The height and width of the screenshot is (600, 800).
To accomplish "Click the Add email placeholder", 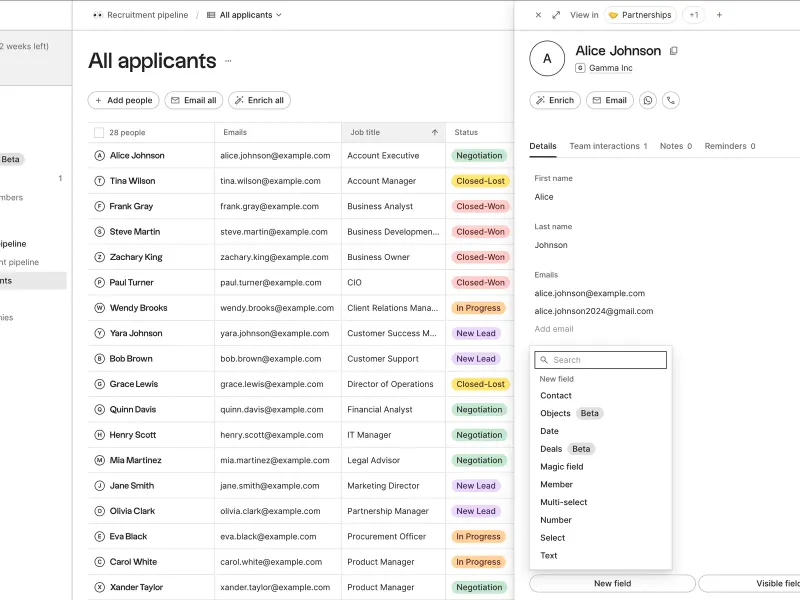I will [554, 329].
